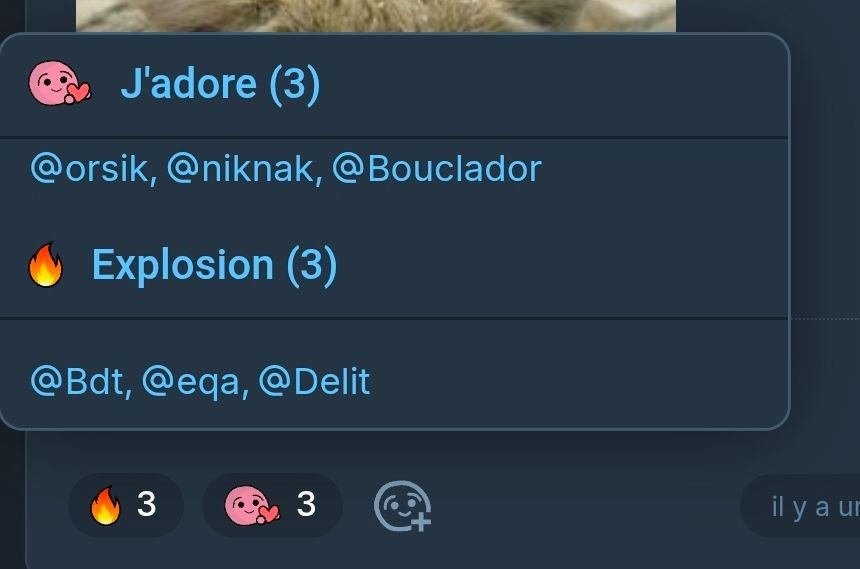
Task: Toggle the heart-face reaction emoji under the post
Action: (x=253, y=506)
